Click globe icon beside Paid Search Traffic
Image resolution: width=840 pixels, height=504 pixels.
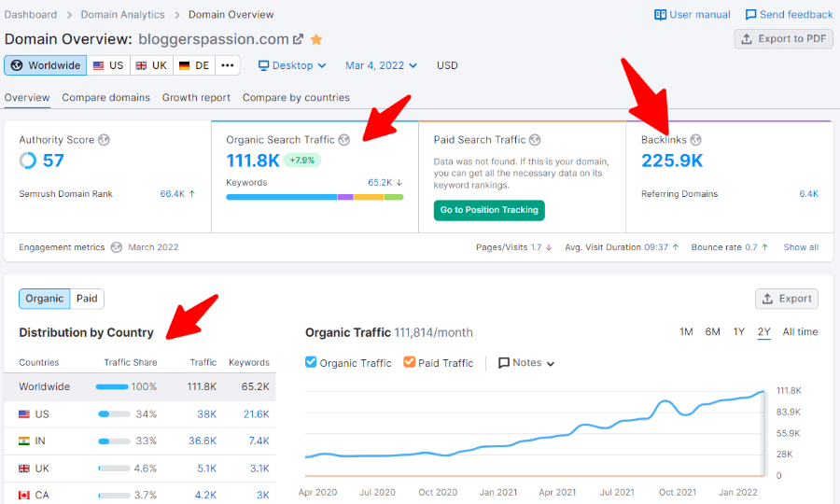pyautogui.click(x=535, y=140)
